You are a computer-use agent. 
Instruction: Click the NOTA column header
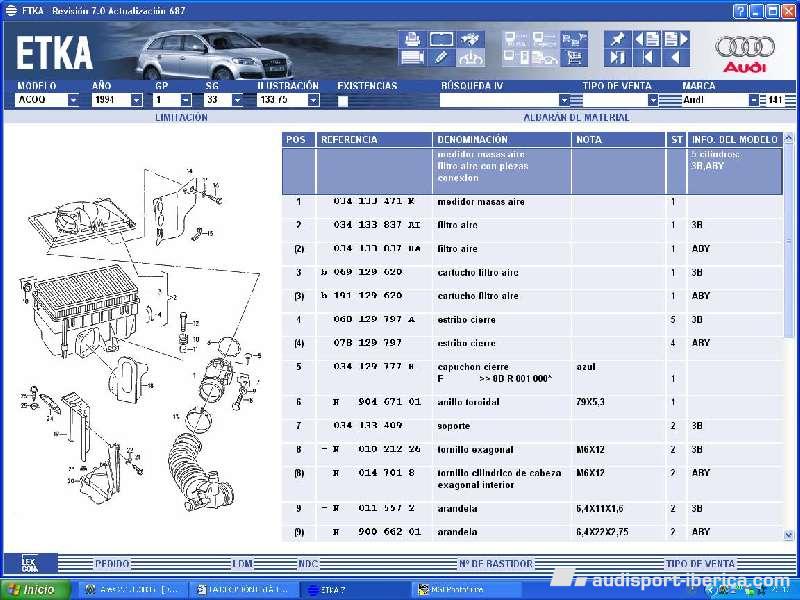tap(619, 139)
